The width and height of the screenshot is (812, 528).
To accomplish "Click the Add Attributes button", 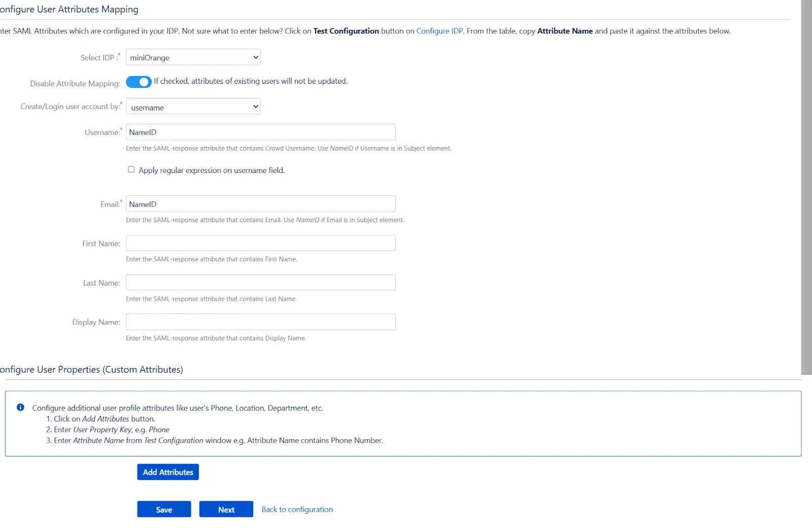I will point(167,472).
